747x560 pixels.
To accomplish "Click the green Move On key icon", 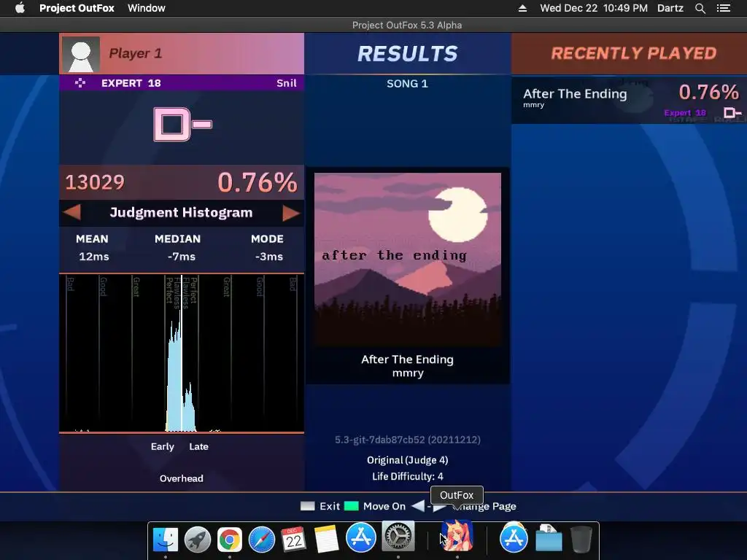I will click(351, 506).
